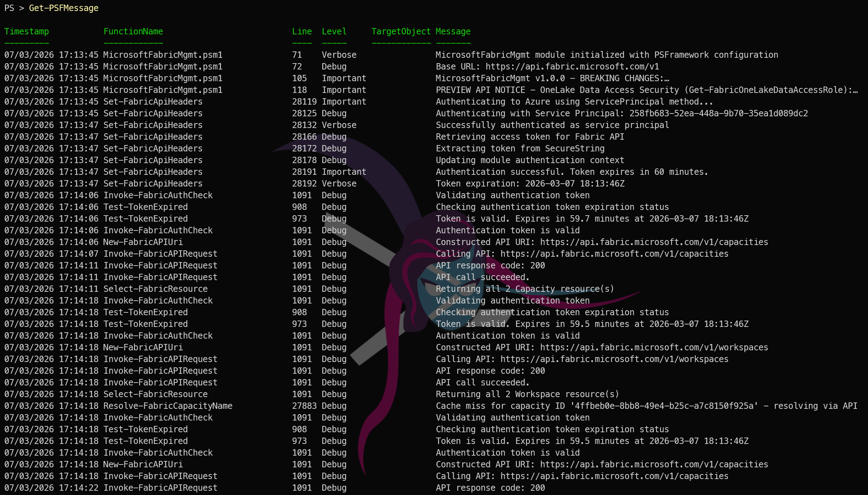The height and width of the screenshot is (495, 868).
Task: Click Resolve-FabricCapacityName function name
Action: pos(168,406)
